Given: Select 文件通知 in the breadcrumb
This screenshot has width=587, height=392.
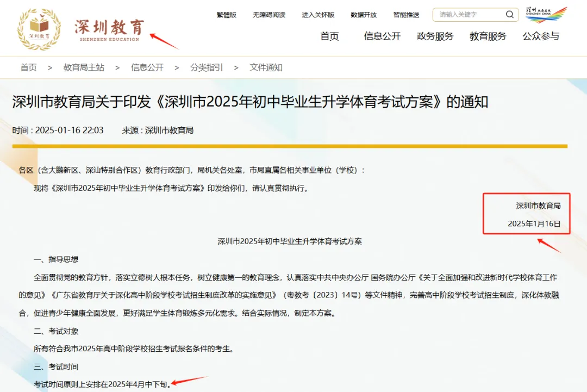Looking at the screenshot, I should click(x=266, y=67).
